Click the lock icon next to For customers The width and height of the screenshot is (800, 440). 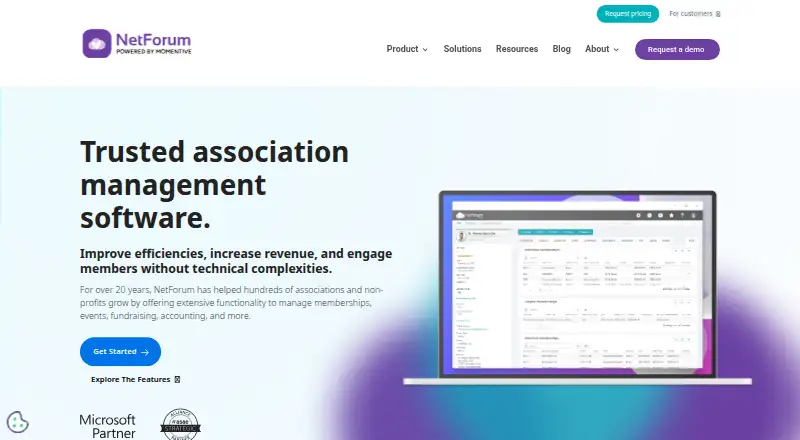pos(718,14)
